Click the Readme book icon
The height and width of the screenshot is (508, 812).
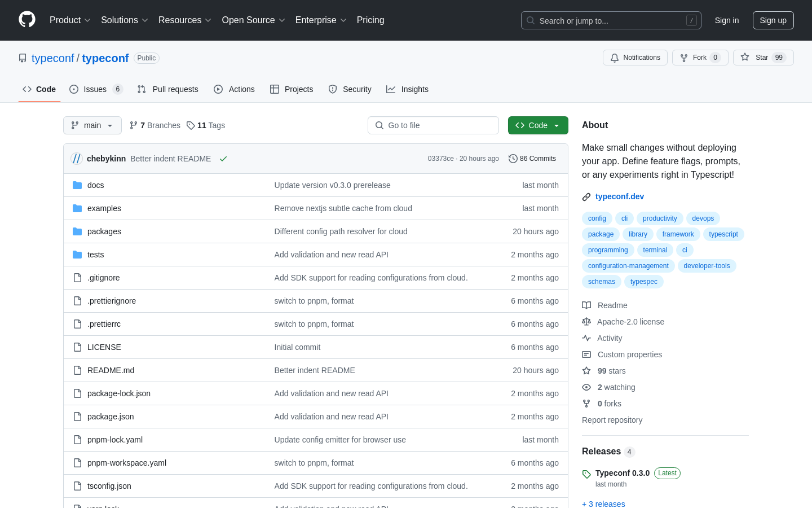coord(586,305)
